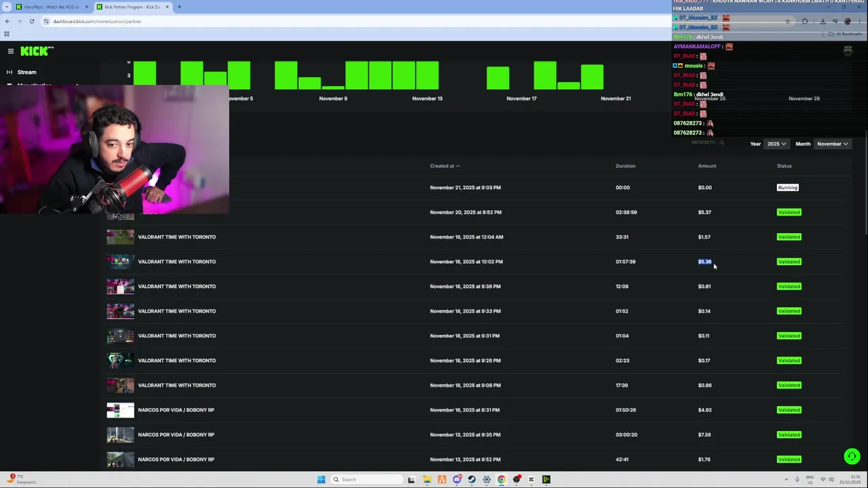
Task: Open Steam from the taskbar
Action: click(x=472, y=479)
